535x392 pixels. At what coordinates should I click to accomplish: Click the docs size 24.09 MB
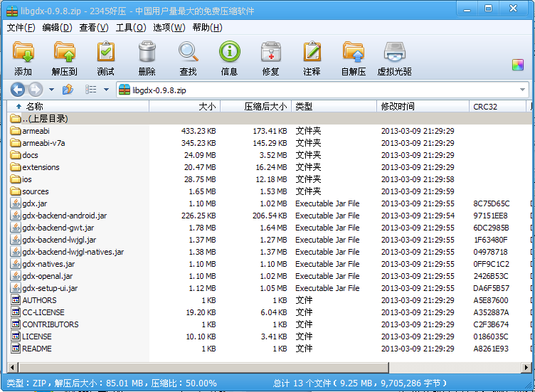200,155
